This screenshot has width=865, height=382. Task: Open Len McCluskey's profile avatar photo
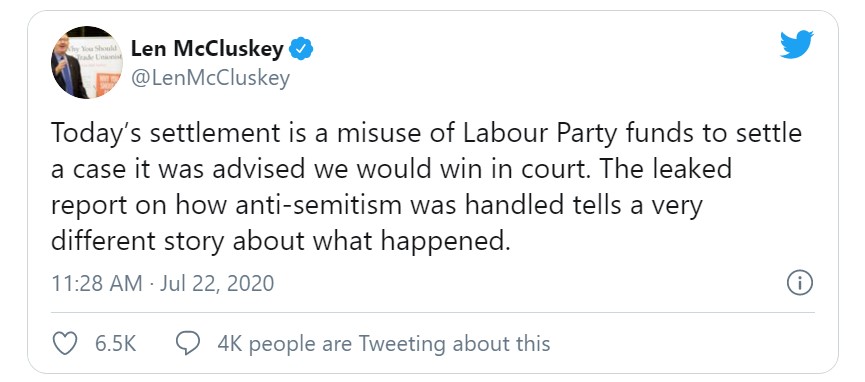87,62
